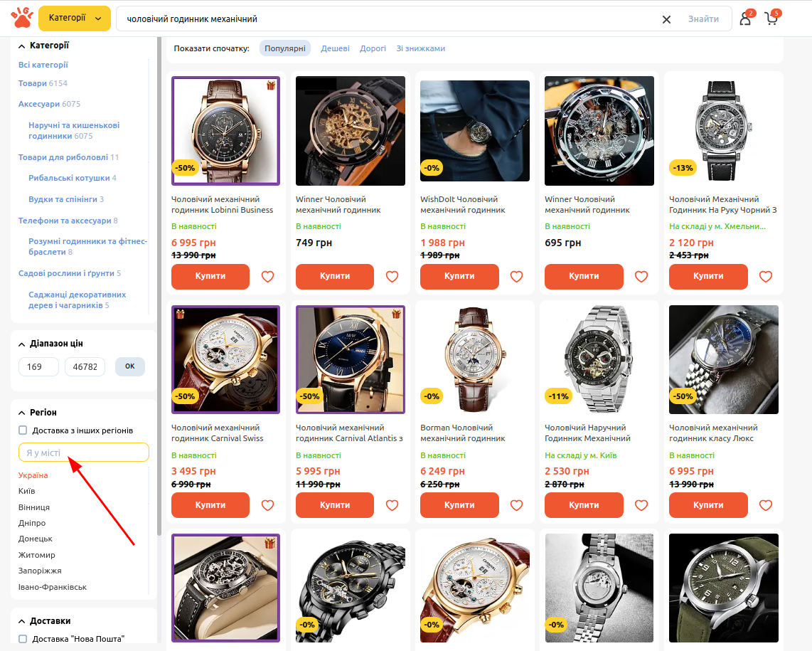Screen dimensions: 812x651
Task: Open the user account icon
Action: pos(745,19)
